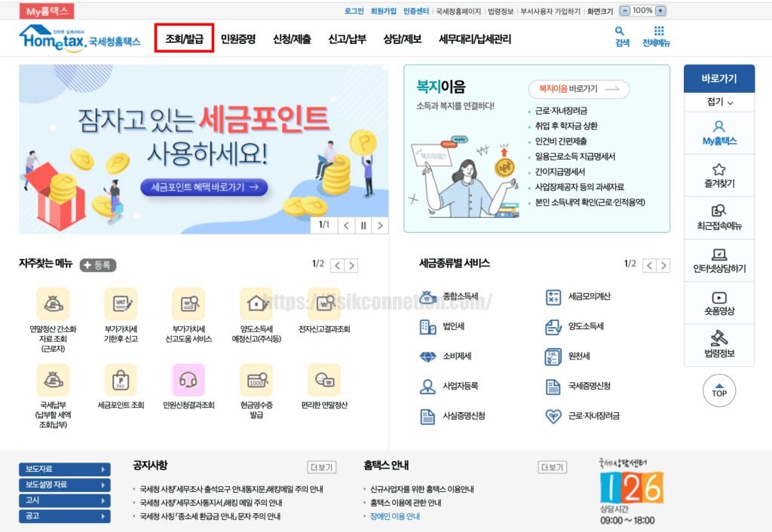Open the 상담/제보 menu
Viewport: 772px width, 532px height.
(x=403, y=39)
